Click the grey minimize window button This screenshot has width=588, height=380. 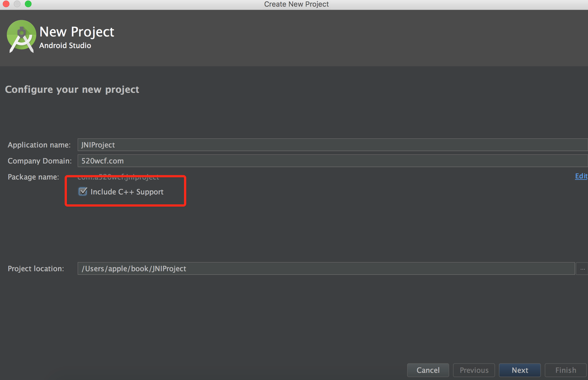coord(17,4)
